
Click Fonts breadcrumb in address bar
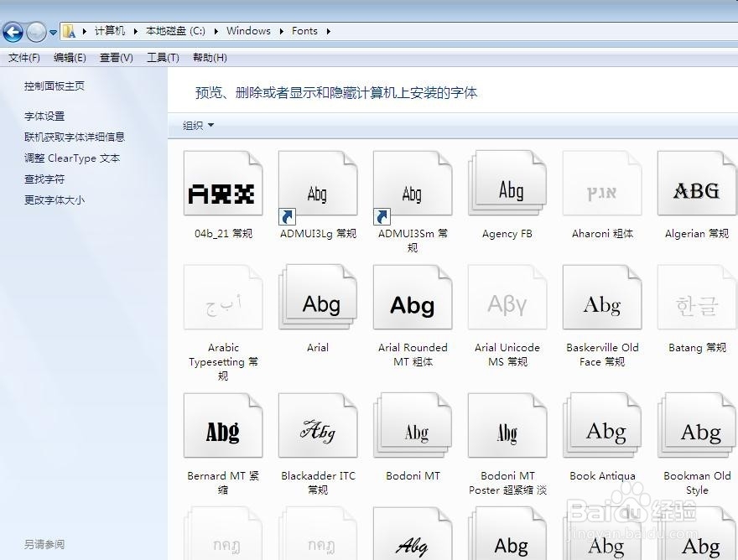[304, 31]
